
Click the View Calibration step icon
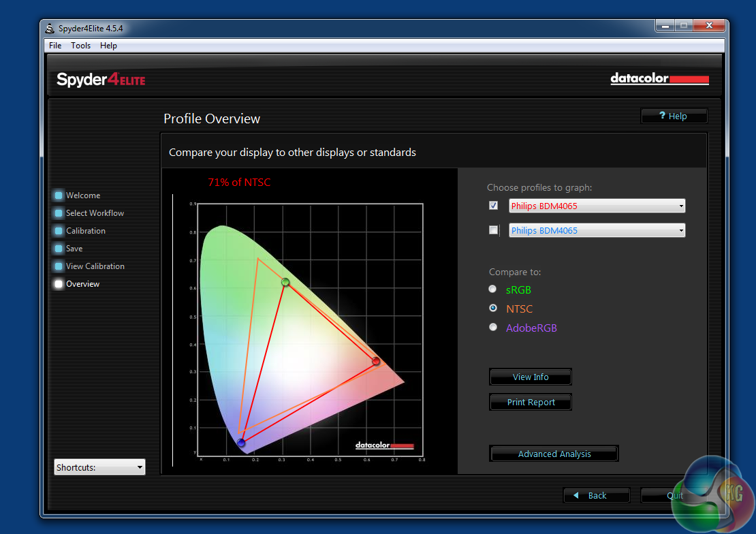pyautogui.click(x=59, y=266)
